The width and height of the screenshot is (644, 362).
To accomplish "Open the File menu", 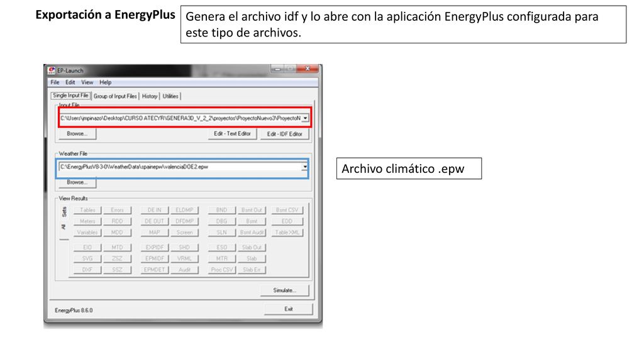I will [x=55, y=82].
